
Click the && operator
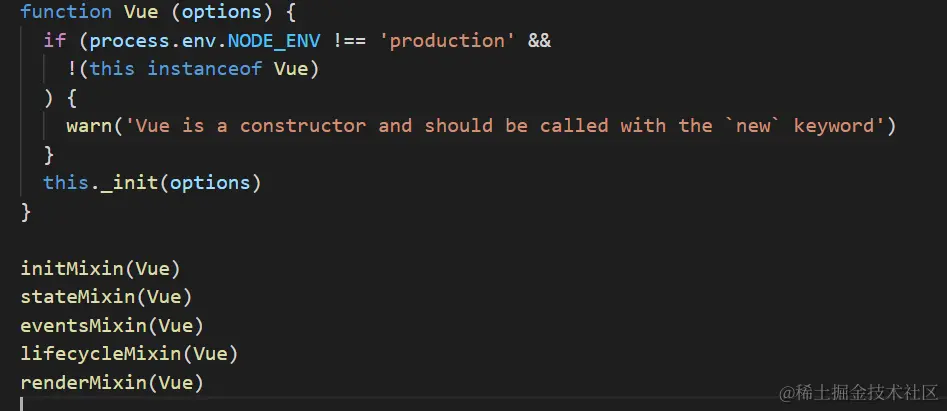[x=539, y=40]
